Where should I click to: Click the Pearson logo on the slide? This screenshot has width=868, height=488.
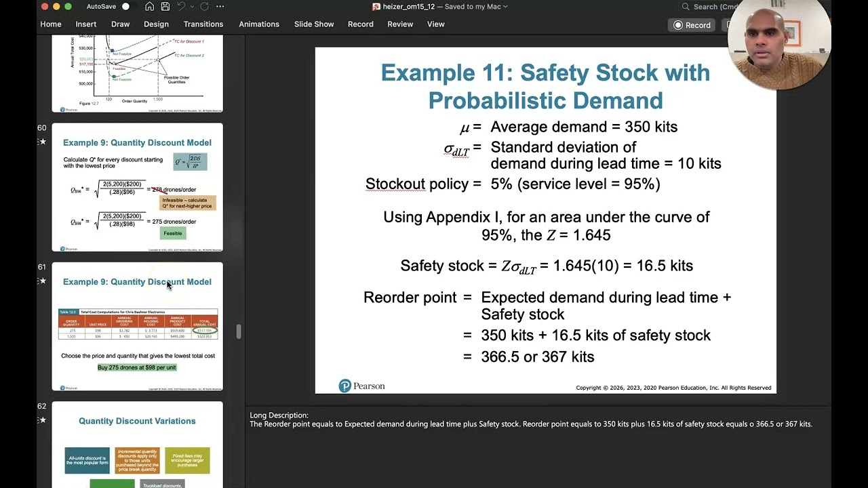(x=362, y=386)
